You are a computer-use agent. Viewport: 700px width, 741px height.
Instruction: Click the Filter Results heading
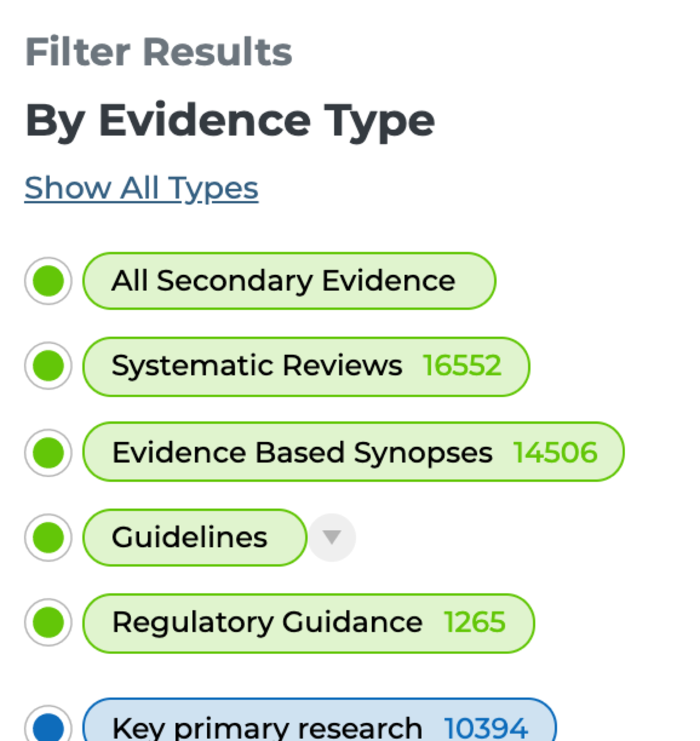coord(159,52)
